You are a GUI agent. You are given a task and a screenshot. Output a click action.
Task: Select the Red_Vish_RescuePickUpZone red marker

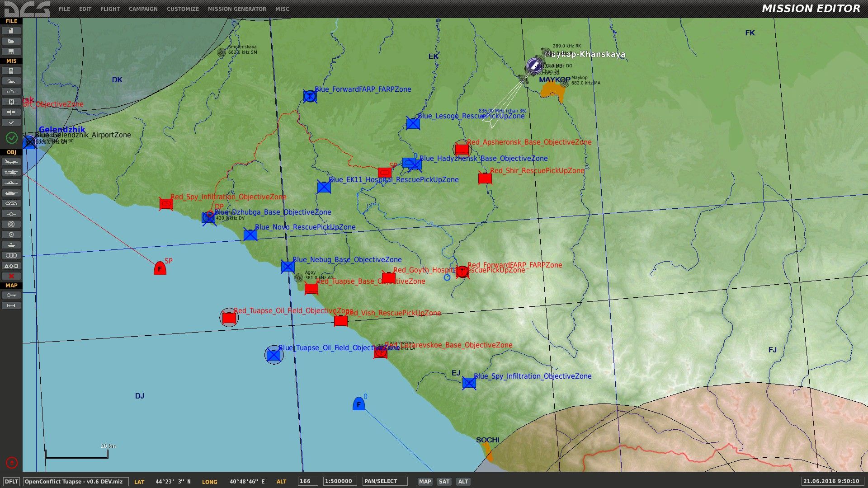[341, 321]
